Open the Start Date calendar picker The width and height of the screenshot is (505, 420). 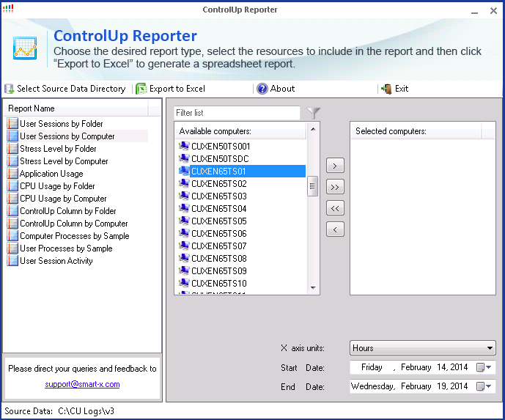[x=484, y=367]
